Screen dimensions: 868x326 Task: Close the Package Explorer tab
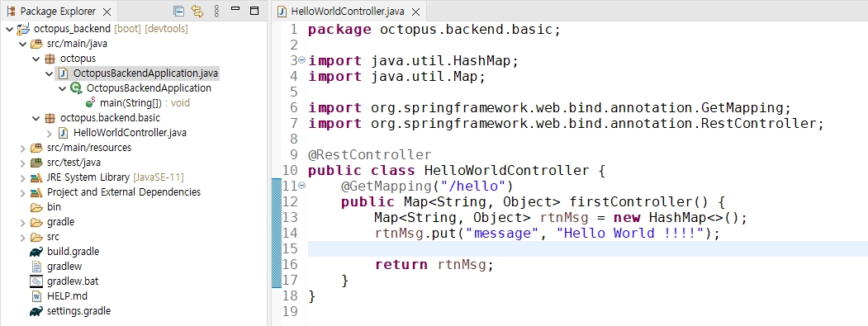(x=107, y=11)
